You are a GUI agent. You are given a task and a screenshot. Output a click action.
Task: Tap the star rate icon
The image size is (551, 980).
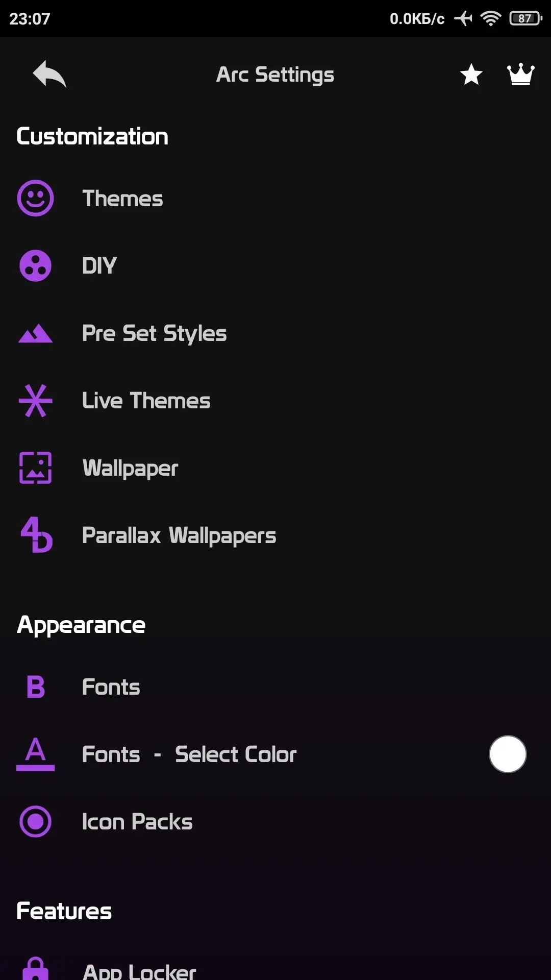(471, 75)
